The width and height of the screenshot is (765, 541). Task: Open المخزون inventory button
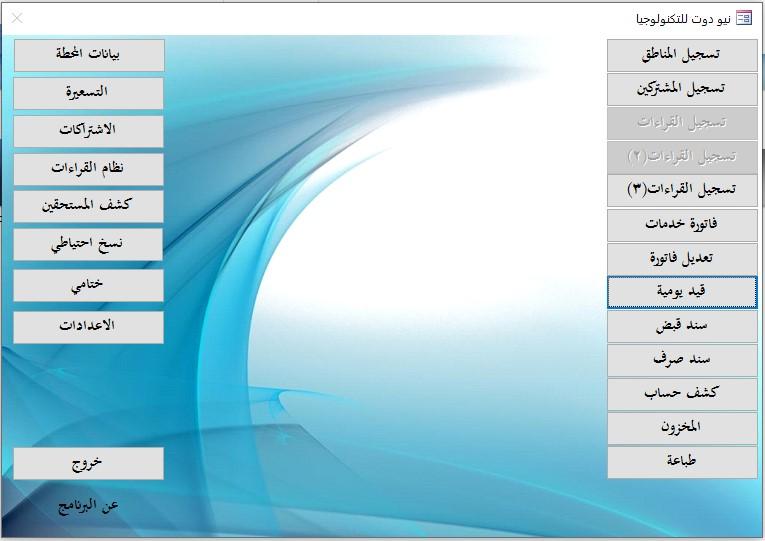(682, 428)
